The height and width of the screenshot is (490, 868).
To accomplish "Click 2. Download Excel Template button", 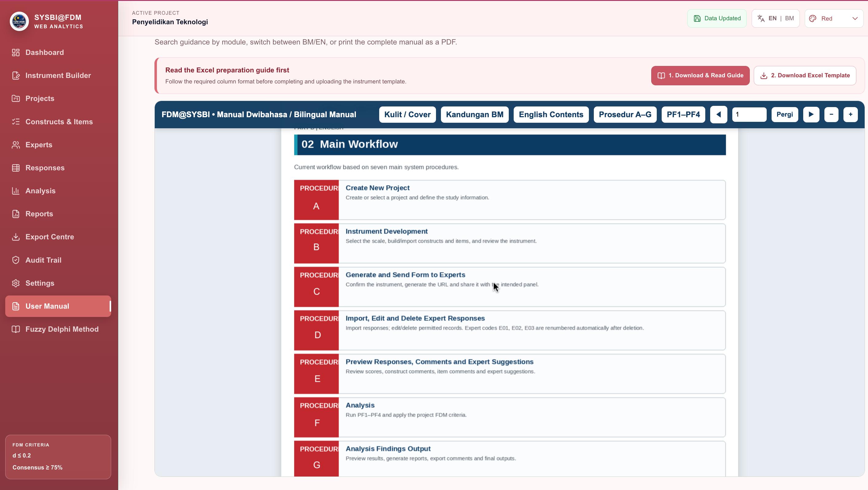I will (x=805, y=75).
